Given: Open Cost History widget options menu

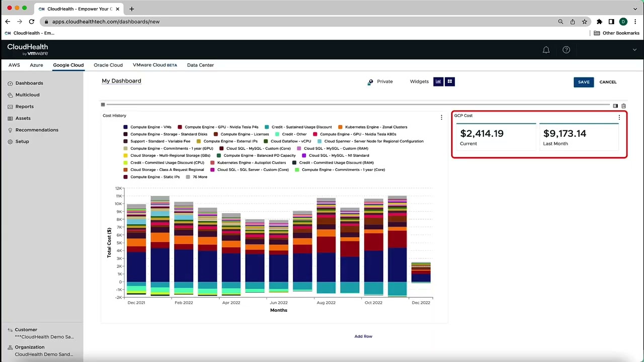Looking at the screenshot, I should tap(441, 117).
